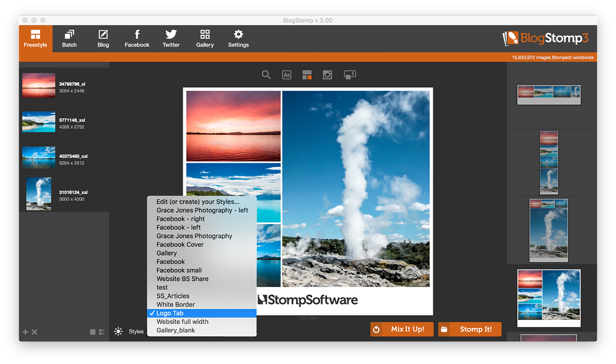616x364 pixels.
Task: Select White Border style
Action: [202, 304]
